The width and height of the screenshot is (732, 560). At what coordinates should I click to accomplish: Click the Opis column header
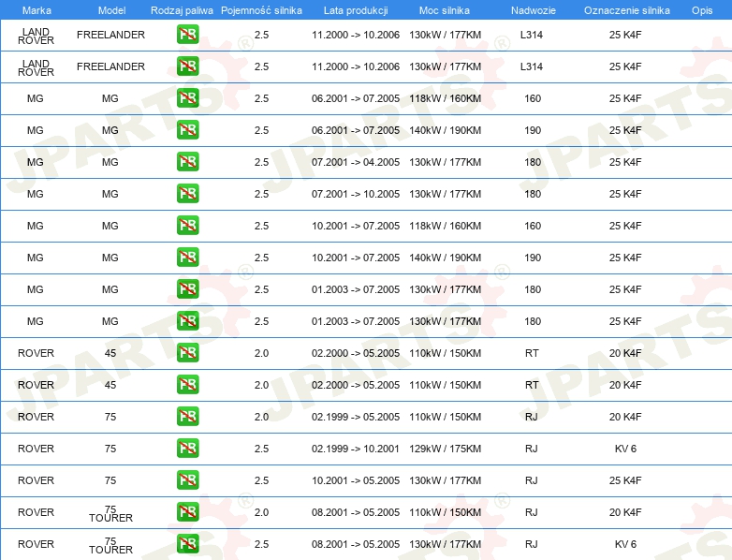coord(702,10)
